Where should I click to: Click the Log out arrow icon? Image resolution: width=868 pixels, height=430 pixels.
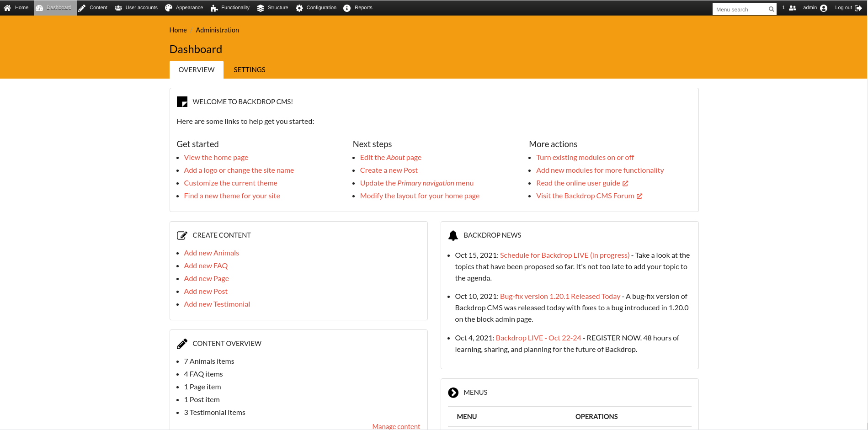858,8
